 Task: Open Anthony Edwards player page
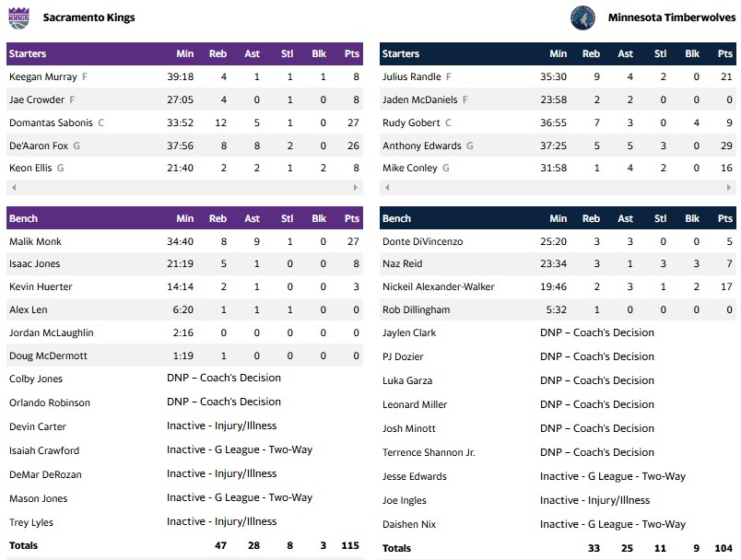422,146
